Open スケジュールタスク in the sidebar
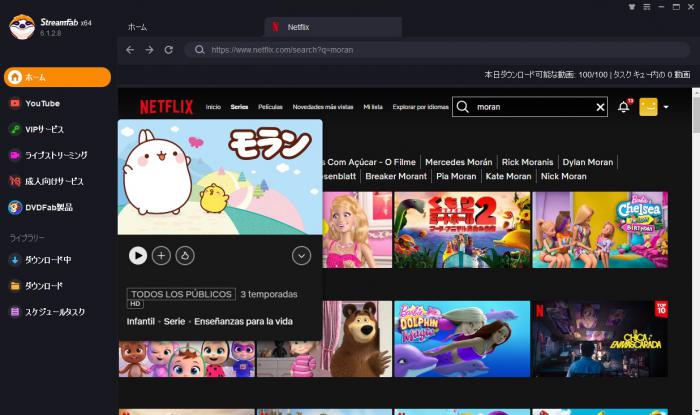The width and height of the screenshot is (700, 415). [x=47, y=312]
